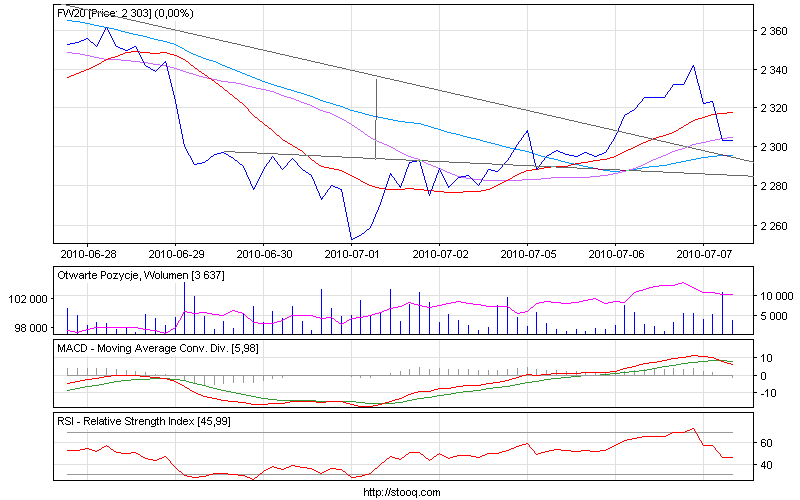Click the vertical gray measurement line in price chart
The height and width of the screenshot is (500, 800).
376,118
